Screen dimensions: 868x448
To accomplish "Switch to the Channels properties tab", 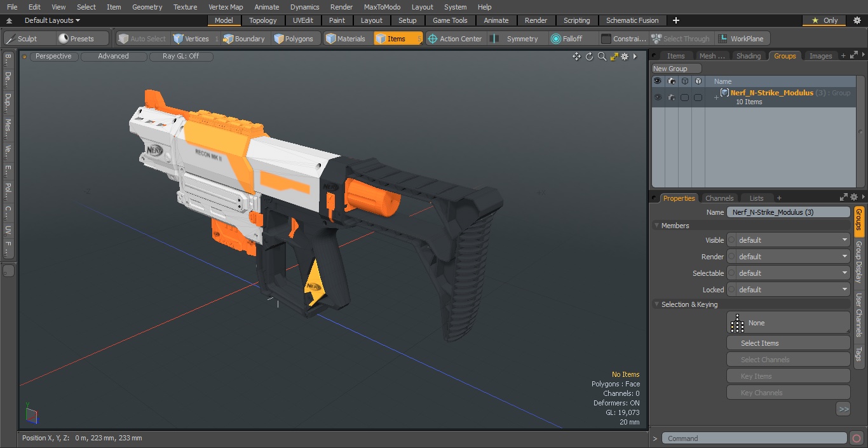I will [719, 198].
